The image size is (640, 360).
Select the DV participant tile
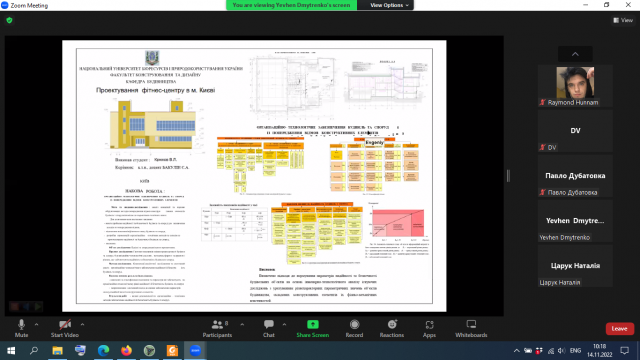pos(575,131)
